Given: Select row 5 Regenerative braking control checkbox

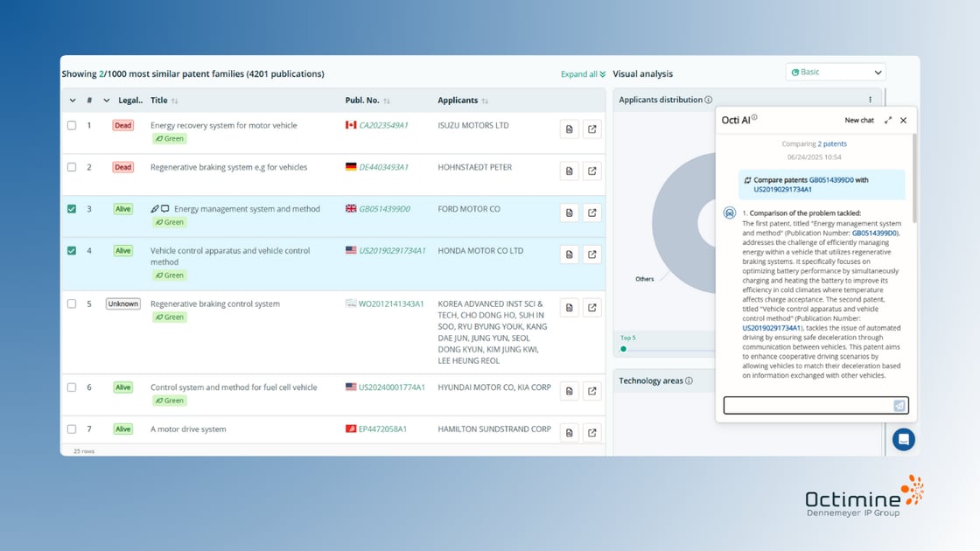Looking at the screenshot, I should [x=72, y=303].
